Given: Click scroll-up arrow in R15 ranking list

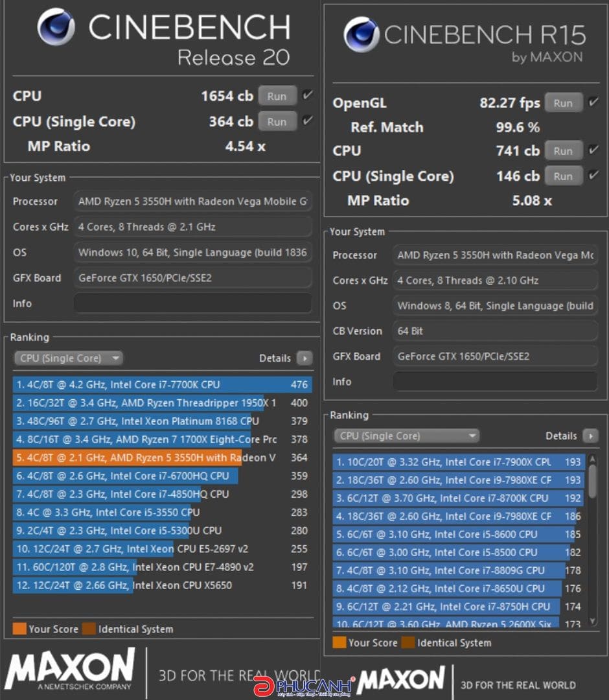Looking at the screenshot, I should point(593,459).
